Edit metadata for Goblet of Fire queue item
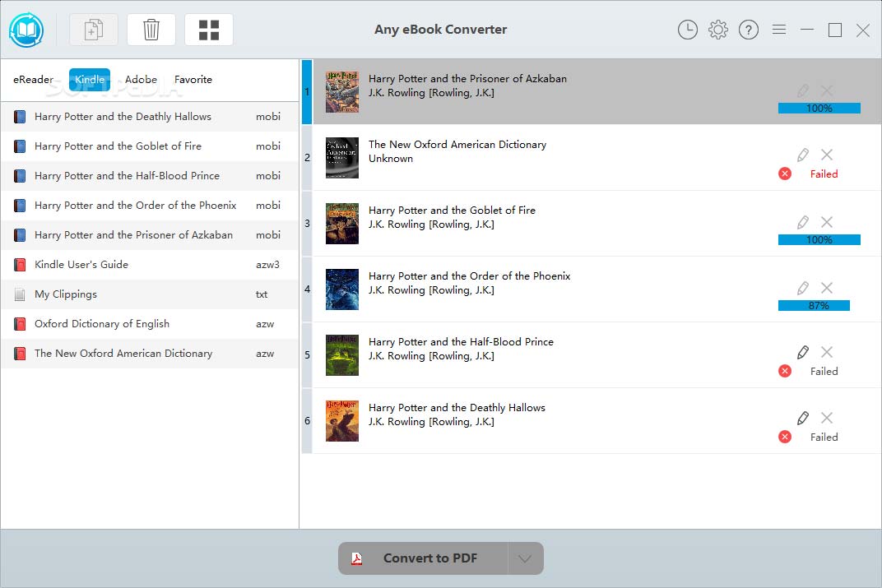This screenshot has height=588, width=882. (x=803, y=222)
